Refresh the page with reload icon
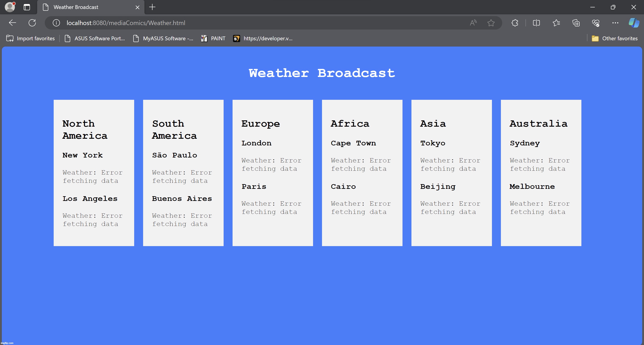 tap(32, 23)
